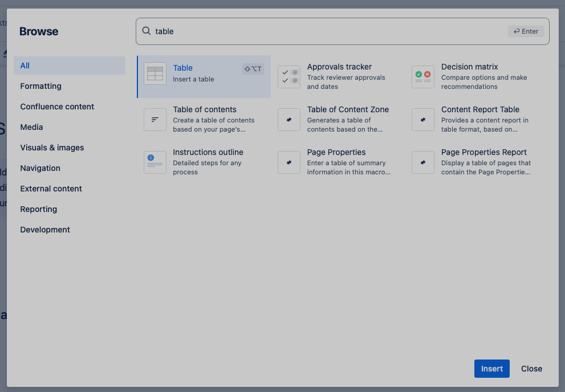Click 'Track reviewer approvals and dates' description

pyautogui.click(x=346, y=82)
